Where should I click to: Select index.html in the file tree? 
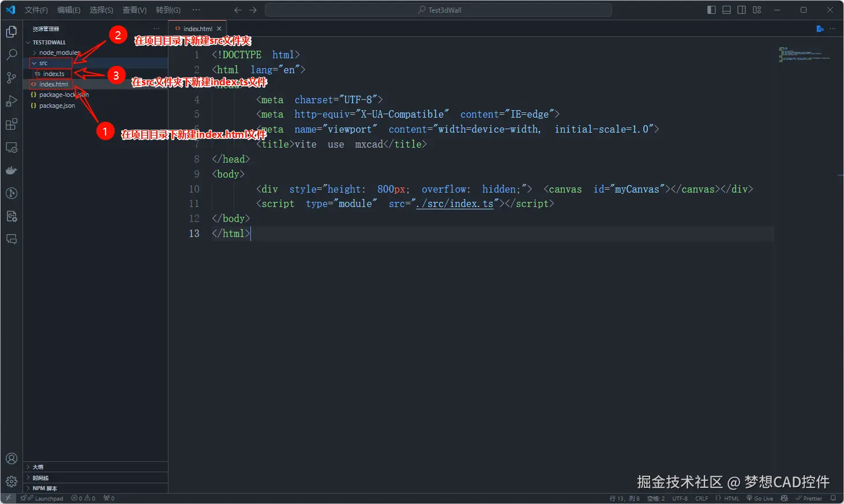(95, 84)
